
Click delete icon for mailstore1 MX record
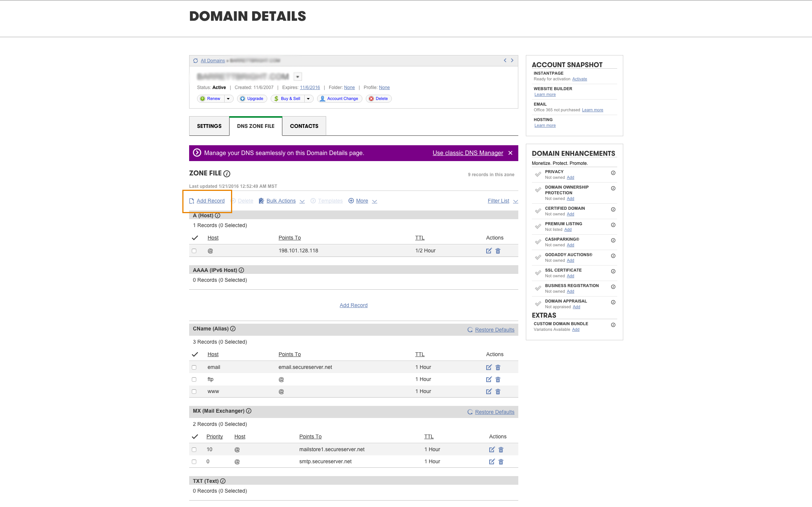501,450
